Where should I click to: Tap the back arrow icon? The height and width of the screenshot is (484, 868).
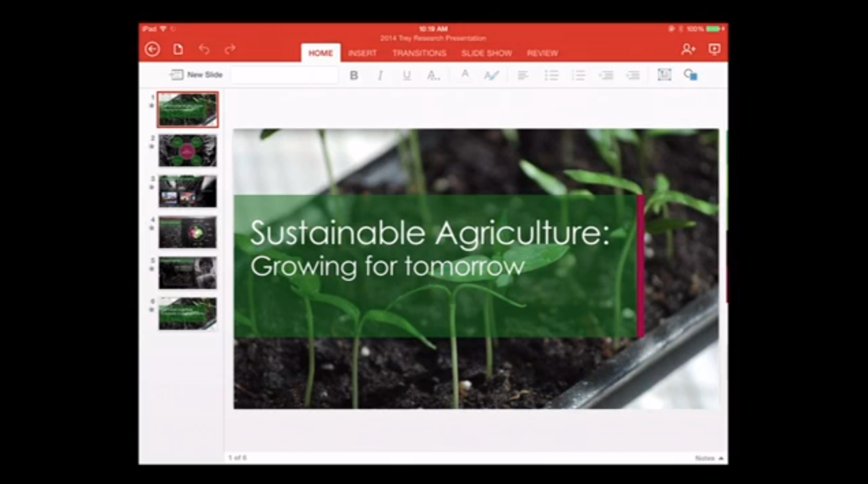152,49
